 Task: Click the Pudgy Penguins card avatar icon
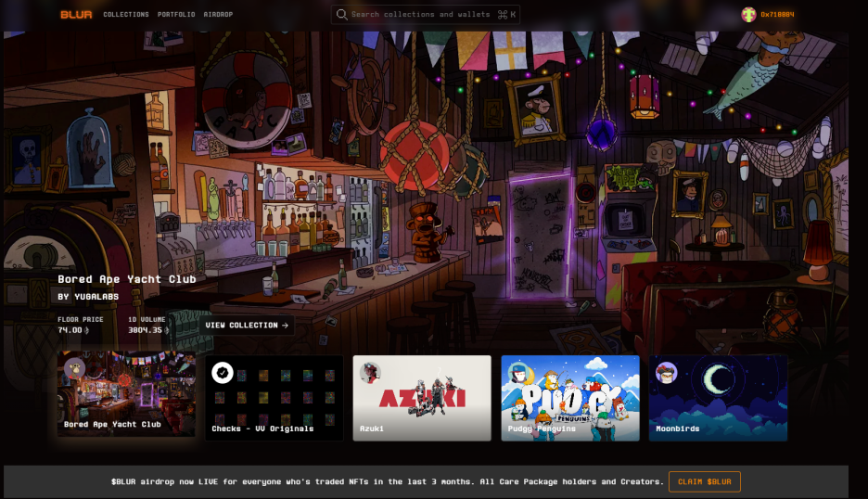pos(518,373)
